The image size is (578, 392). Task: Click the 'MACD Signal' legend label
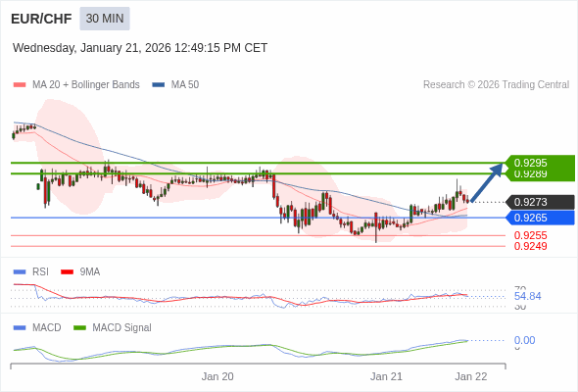tap(122, 328)
